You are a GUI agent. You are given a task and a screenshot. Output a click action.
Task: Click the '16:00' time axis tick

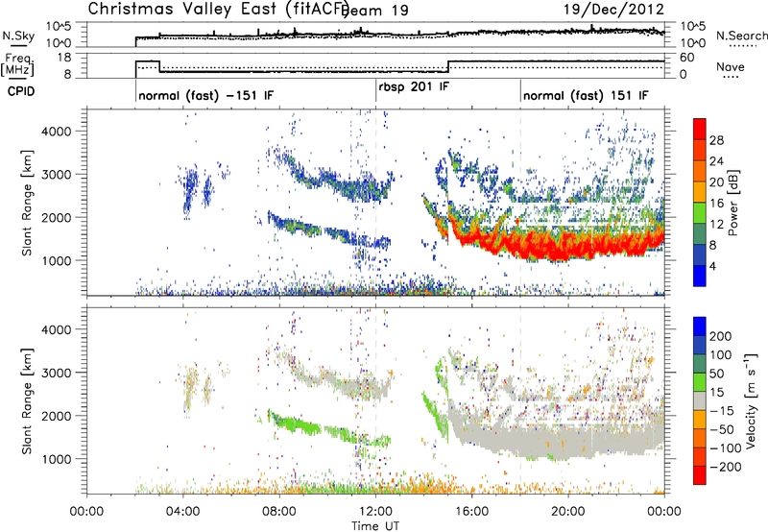coord(472,512)
